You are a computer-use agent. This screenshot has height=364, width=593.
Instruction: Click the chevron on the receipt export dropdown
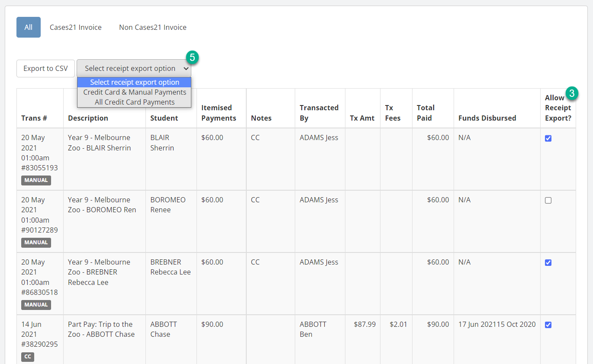click(x=186, y=68)
